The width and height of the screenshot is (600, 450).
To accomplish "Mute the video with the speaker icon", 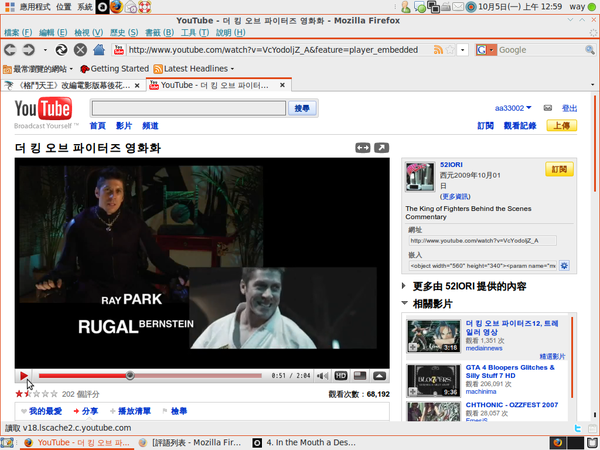I will (323, 376).
